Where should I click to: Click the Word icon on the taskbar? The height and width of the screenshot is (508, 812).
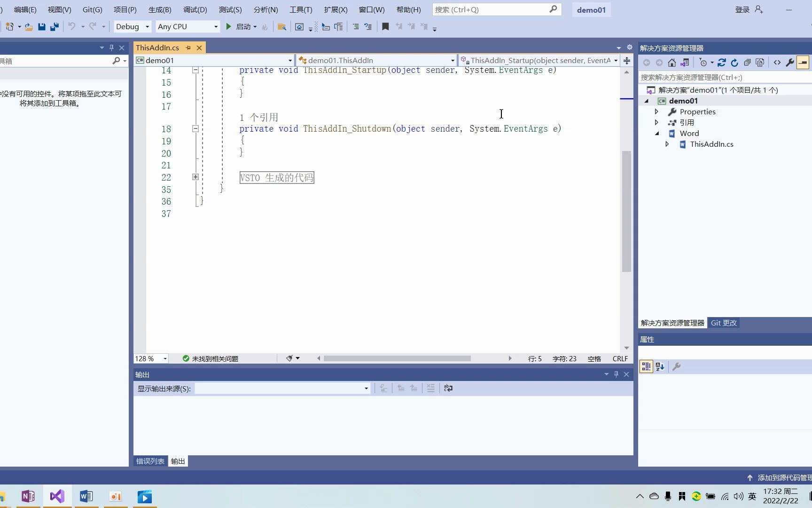pyautogui.click(x=86, y=496)
